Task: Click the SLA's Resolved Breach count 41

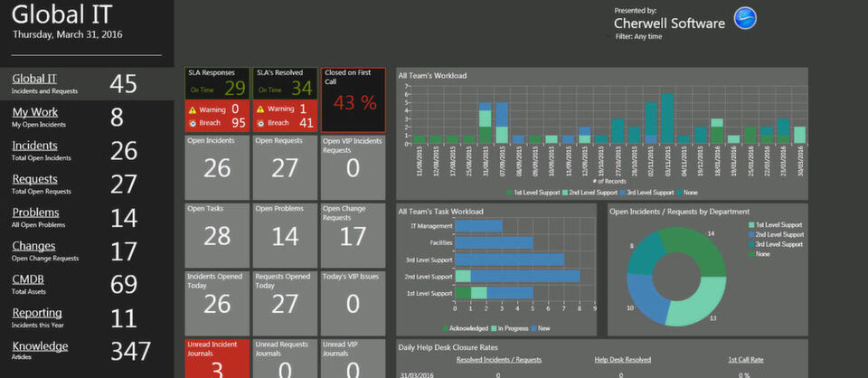Action: coord(307,123)
